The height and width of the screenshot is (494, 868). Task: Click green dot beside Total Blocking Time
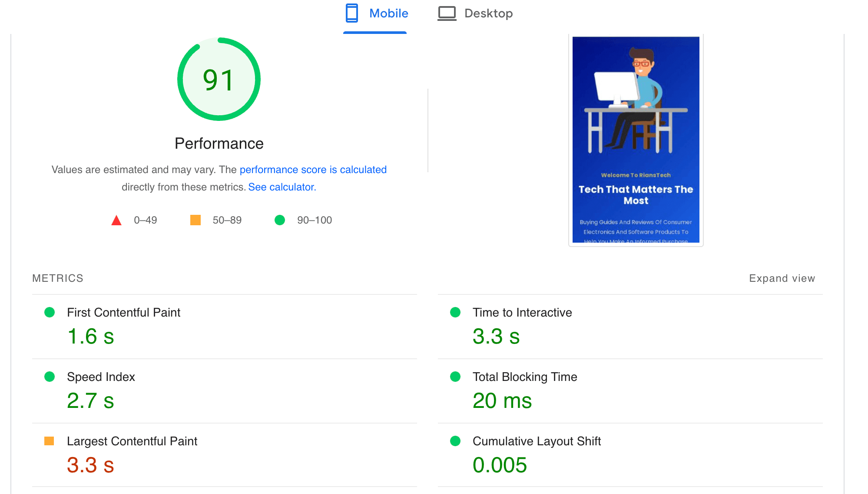click(x=455, y=377)
